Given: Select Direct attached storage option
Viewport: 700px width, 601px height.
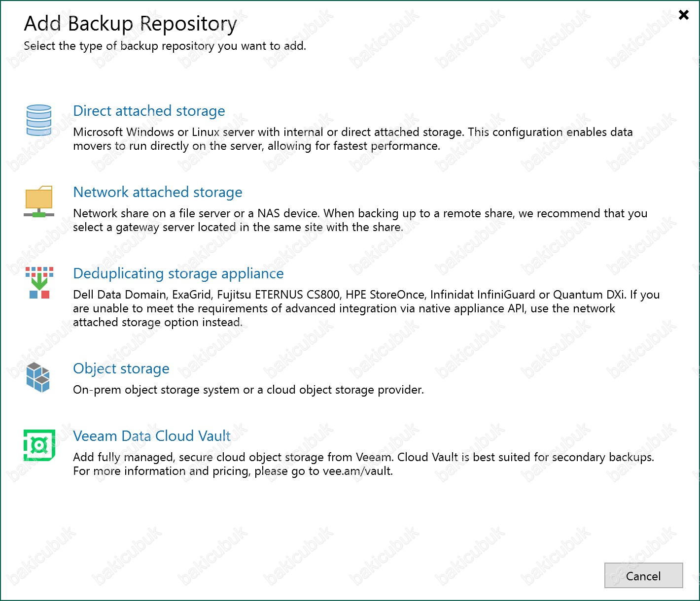Looking at the screenshot, I should pyautogui.click(x=149, y=111).
